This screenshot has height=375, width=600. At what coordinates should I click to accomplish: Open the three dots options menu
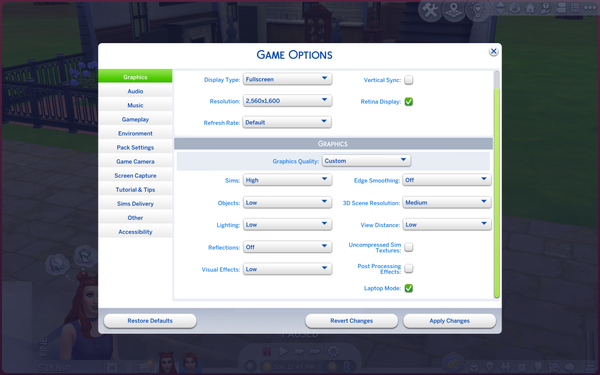coord(589,8)
